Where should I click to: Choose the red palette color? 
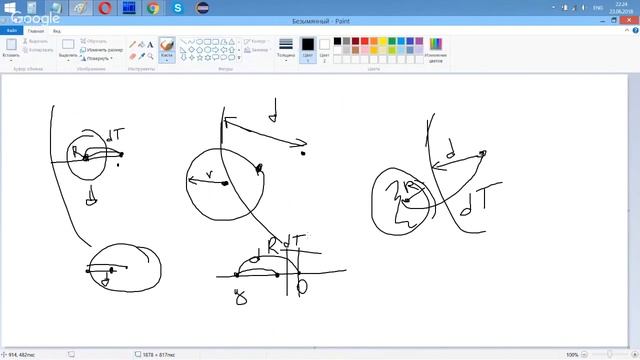[364, 41]
